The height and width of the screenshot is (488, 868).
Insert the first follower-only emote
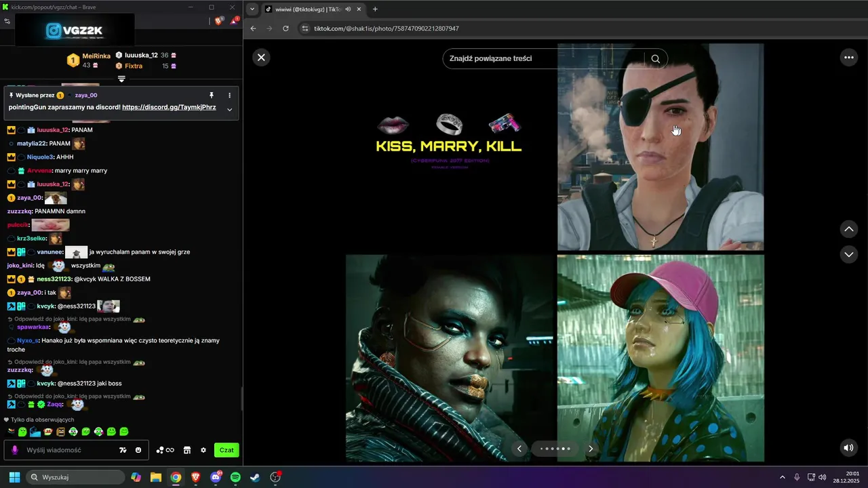click(10, 432)
